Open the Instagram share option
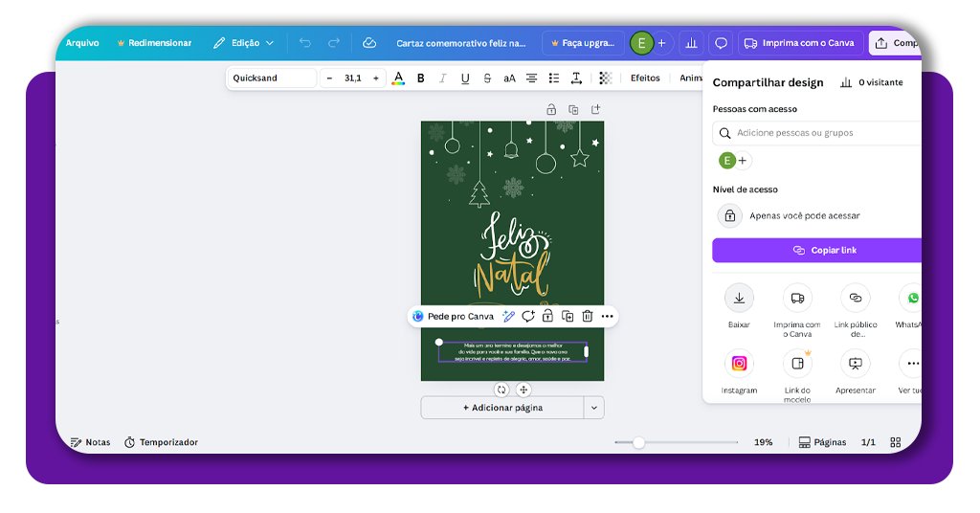This screenshot has height=513, width=980. tap(739, 364)
